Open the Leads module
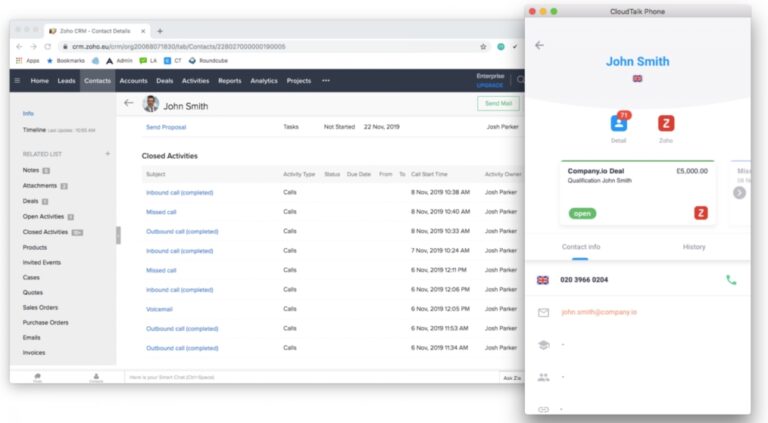768x423 pixels. click(67, 81)
